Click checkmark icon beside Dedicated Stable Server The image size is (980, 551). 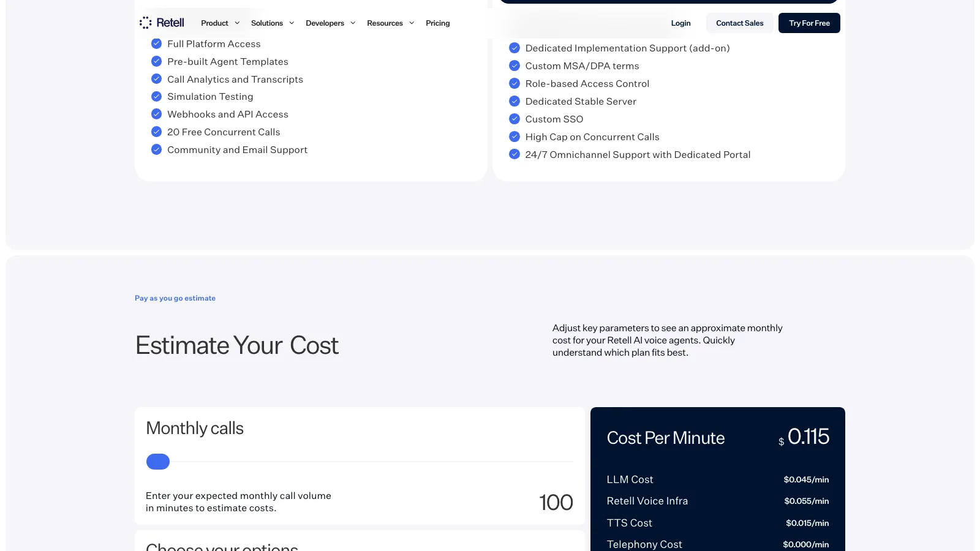click(514, 101)
